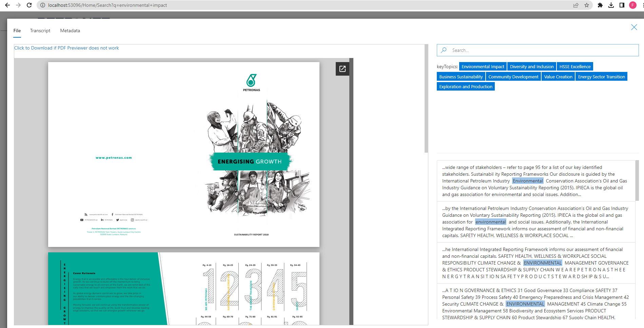644x328 pixels.
Task: Open browser extensions puzzle icon
Action: point(600,5)
